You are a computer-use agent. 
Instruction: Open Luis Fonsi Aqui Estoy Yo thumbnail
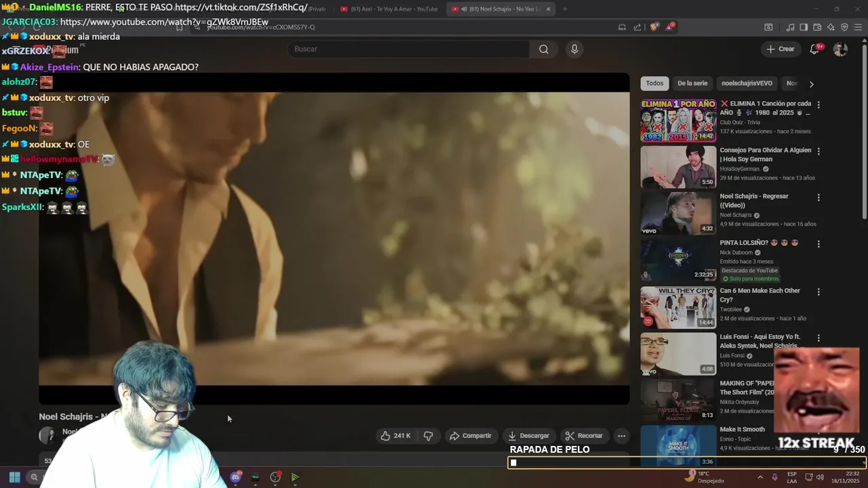pos(678,354)
